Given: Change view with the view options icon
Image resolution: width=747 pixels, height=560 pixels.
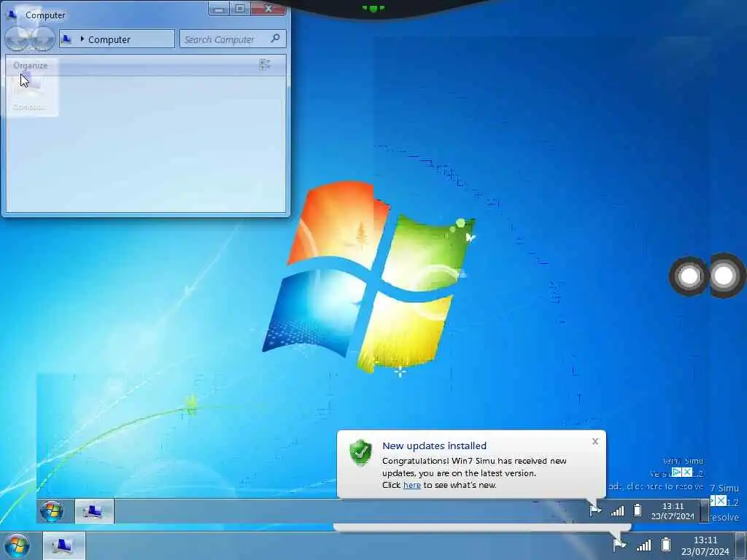Looking at the screenshot, I should pos(265,65).
